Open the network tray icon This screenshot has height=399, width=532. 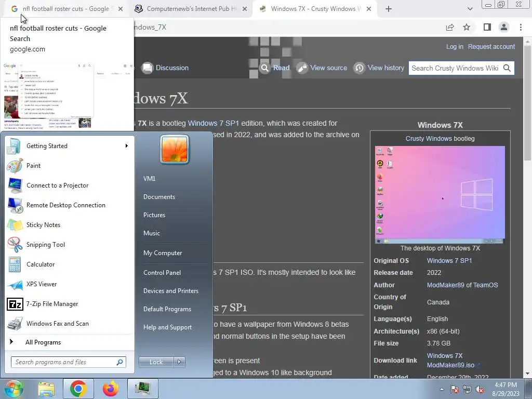[467, 390]
